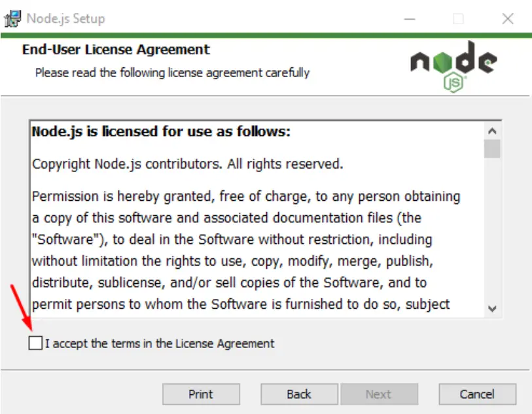Screen dimensions: 532x414
Task: Click the green JS hexagon badge
Action: click(x=453, y=82)
